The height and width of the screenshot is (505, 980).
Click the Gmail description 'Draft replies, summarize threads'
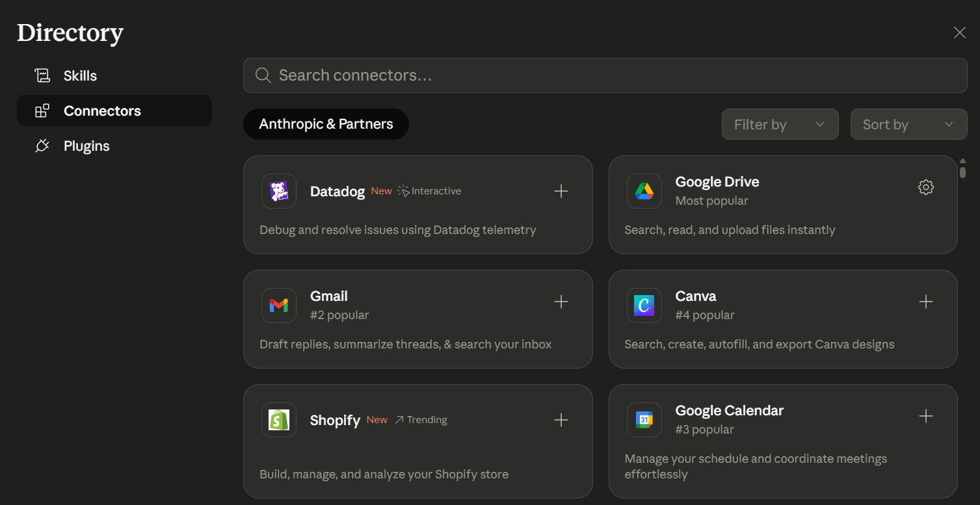[x=406, y=344]
